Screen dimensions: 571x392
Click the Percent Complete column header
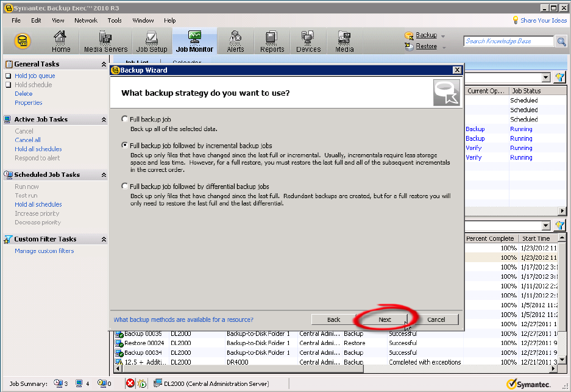tap(491, 238)
